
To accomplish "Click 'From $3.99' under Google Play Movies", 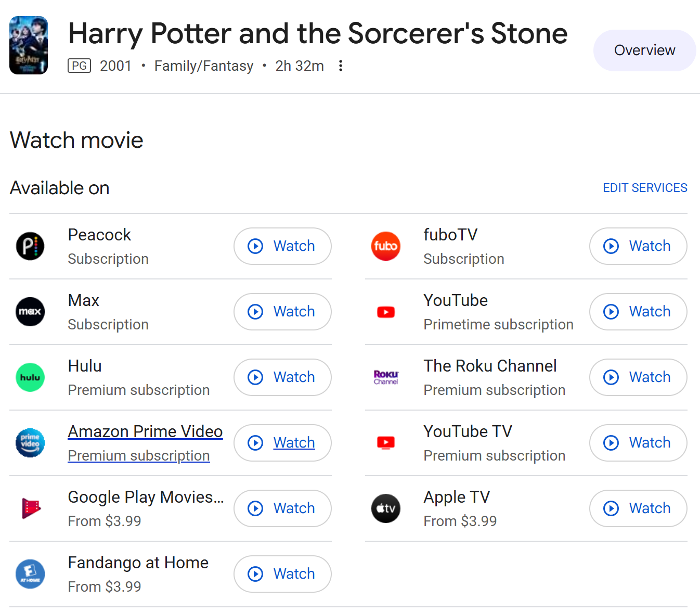I will tap(104, 521).
